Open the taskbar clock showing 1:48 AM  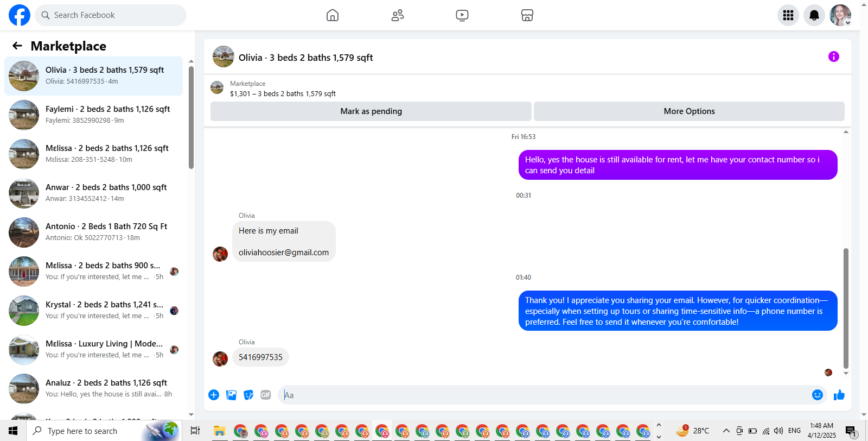coord(821,431)
